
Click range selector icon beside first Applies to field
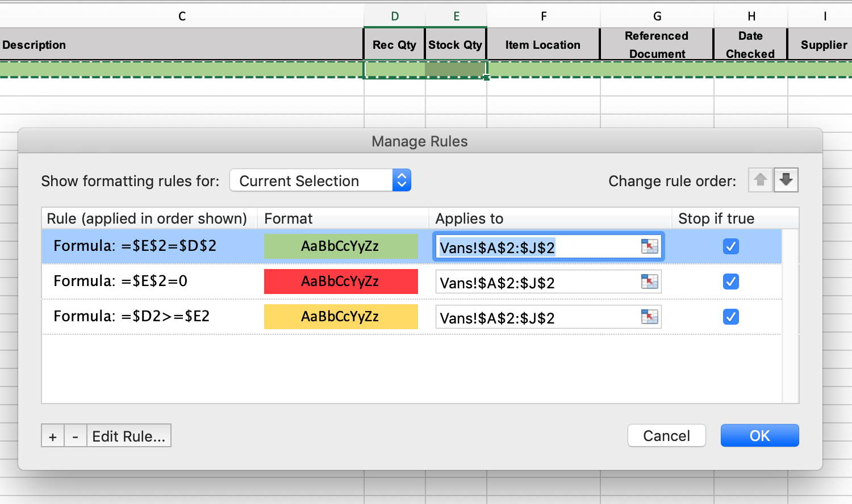(649, 246)
